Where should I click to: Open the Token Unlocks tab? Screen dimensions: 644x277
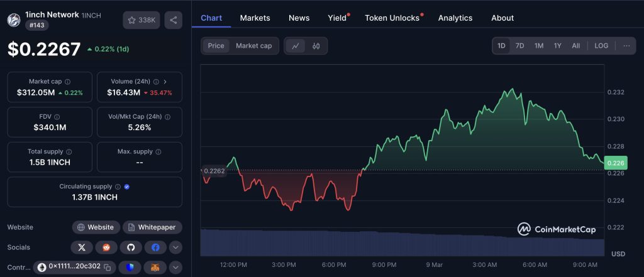[392, 18]
